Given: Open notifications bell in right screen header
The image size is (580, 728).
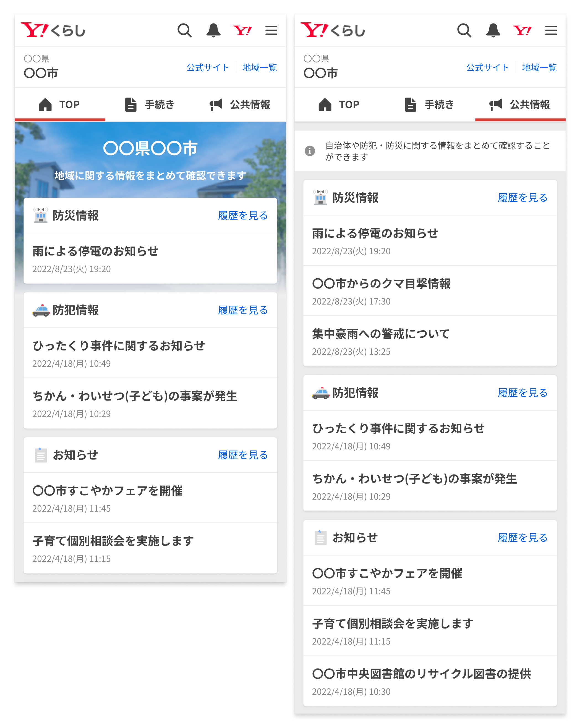Looking at the screenshot, I should tap(493, 30).
